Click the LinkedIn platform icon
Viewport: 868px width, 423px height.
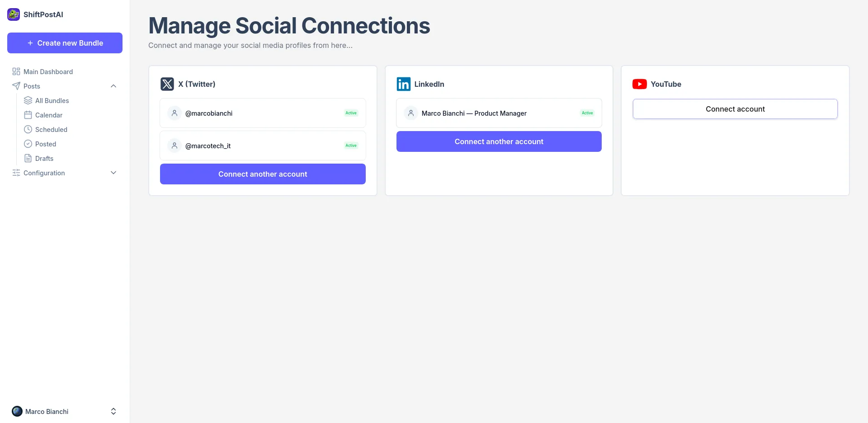click(x=403, y=84)
